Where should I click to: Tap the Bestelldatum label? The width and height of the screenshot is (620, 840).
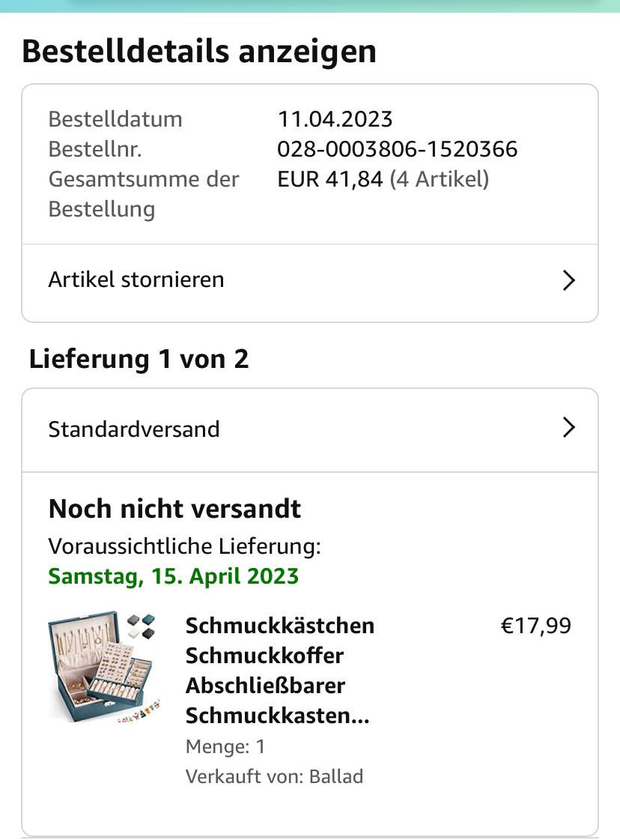pos(115,119)
